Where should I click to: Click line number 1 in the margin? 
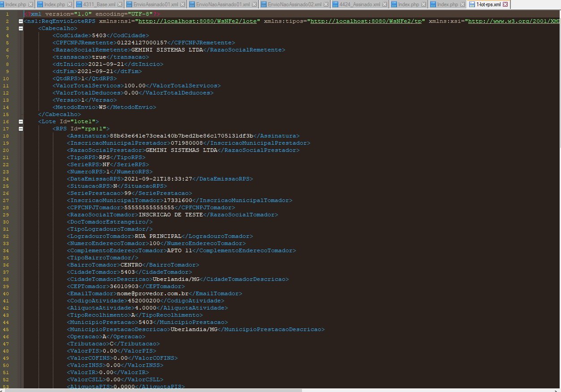[7, 14]
